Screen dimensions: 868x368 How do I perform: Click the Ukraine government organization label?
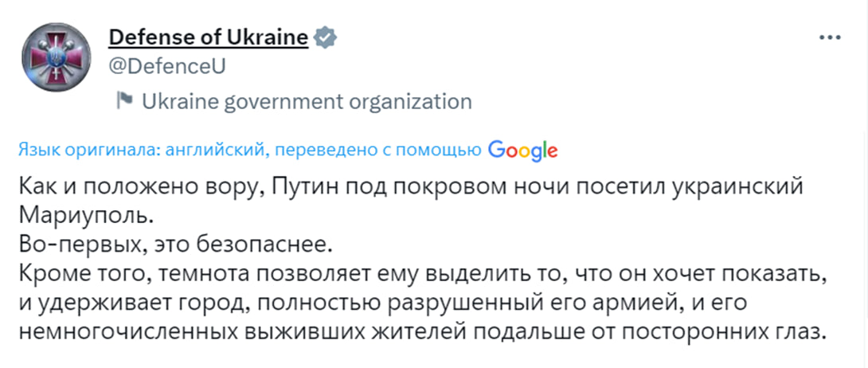click(x=307, y=102)
